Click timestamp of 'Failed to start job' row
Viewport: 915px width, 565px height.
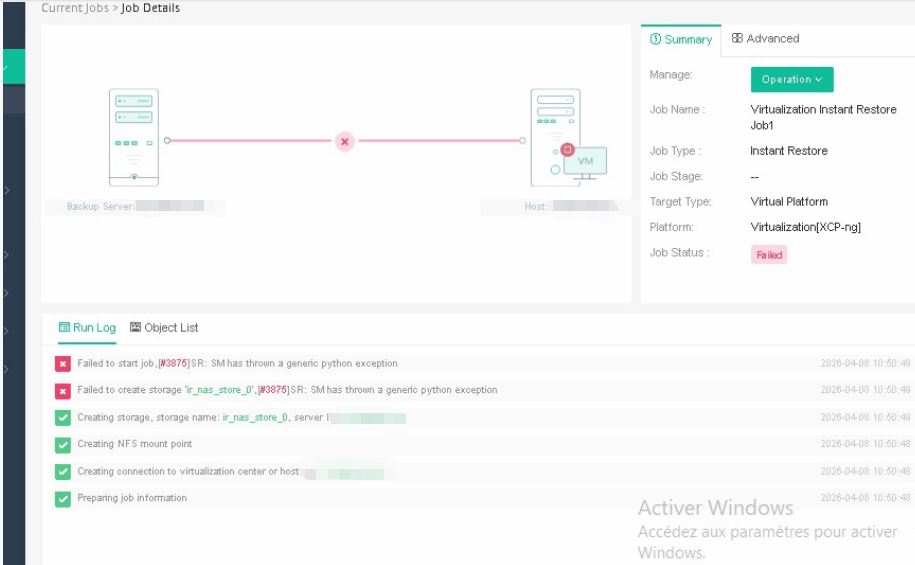coord(865,363)
